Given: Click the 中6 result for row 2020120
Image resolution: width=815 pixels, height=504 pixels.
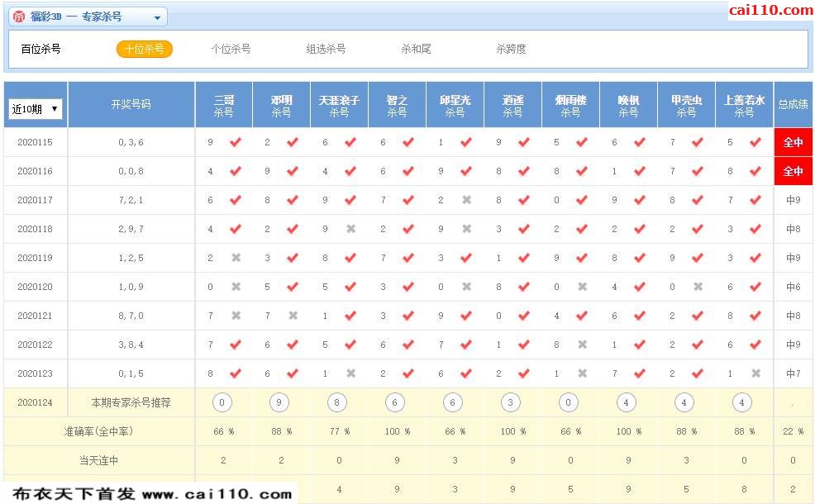Looking at the screenshot, I should point(794,287).
